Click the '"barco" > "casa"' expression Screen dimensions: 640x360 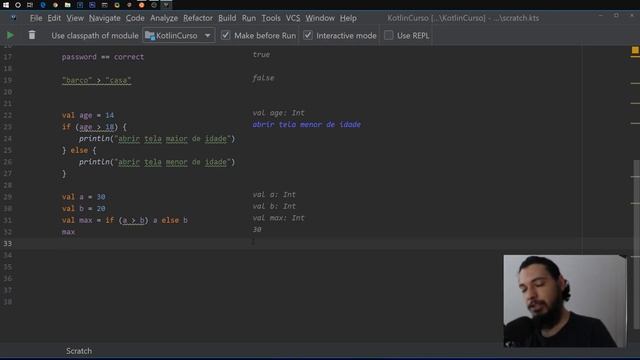97,80
